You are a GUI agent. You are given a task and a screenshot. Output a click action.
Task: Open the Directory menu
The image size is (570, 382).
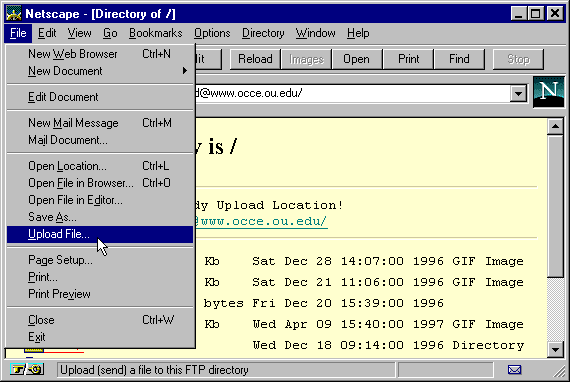coord(263,33)
